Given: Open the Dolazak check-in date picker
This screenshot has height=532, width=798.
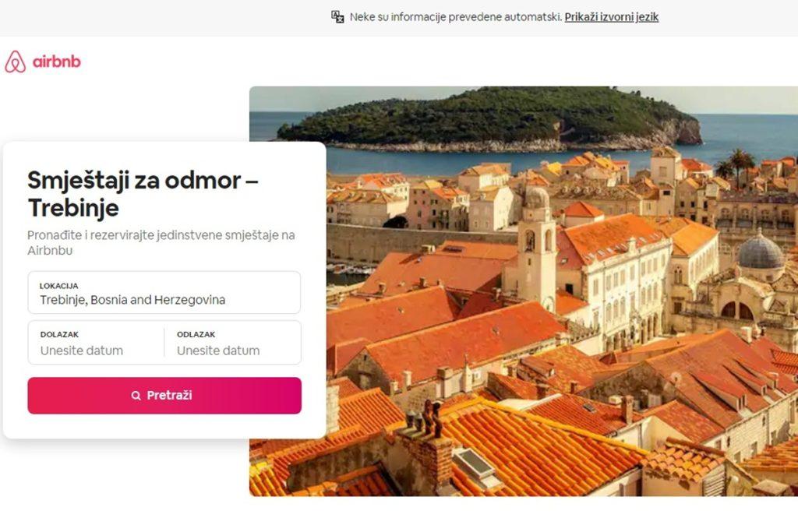Looking at the screenshot, I should tap(96, 342).
